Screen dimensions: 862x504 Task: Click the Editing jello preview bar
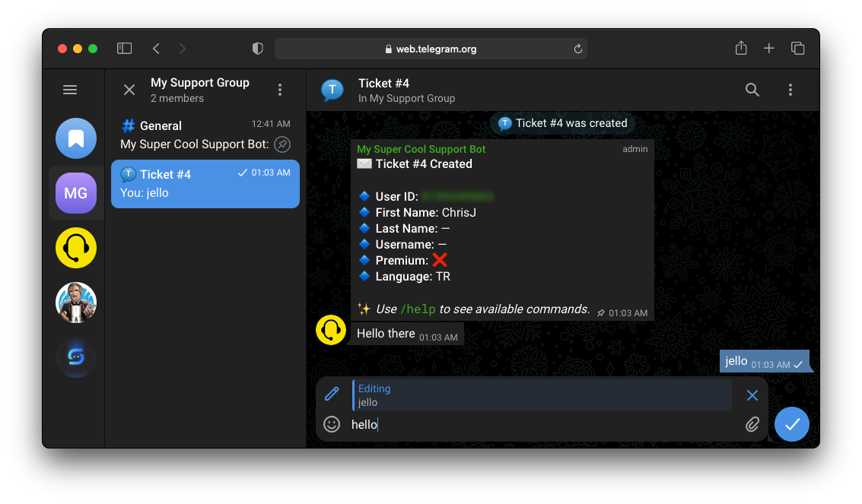click(542, 395)
